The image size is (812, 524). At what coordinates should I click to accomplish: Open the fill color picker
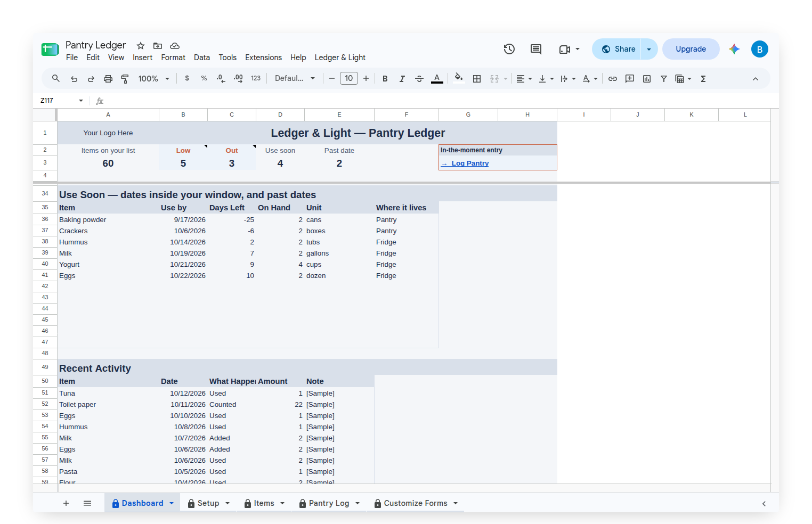click(x=459, y=78)
